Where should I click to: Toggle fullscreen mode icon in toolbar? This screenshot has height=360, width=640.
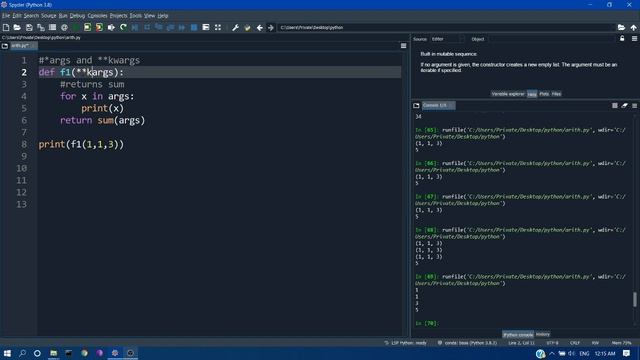pyautogui.click(x=218, y=27)
